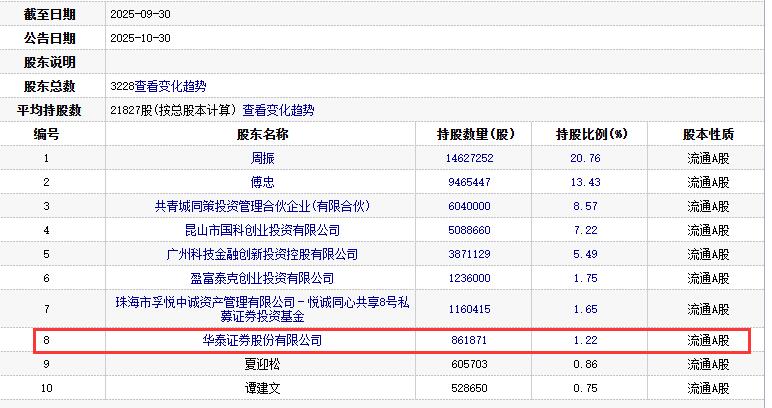Click the 股本性质 column header
The image size is (772, 408).
pos(708,134)
